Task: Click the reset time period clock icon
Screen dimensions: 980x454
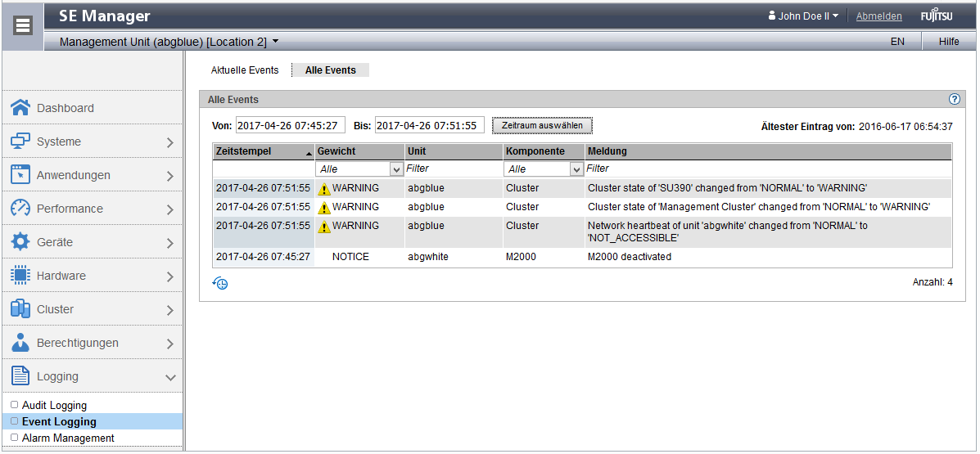Action: coord(220,283)
